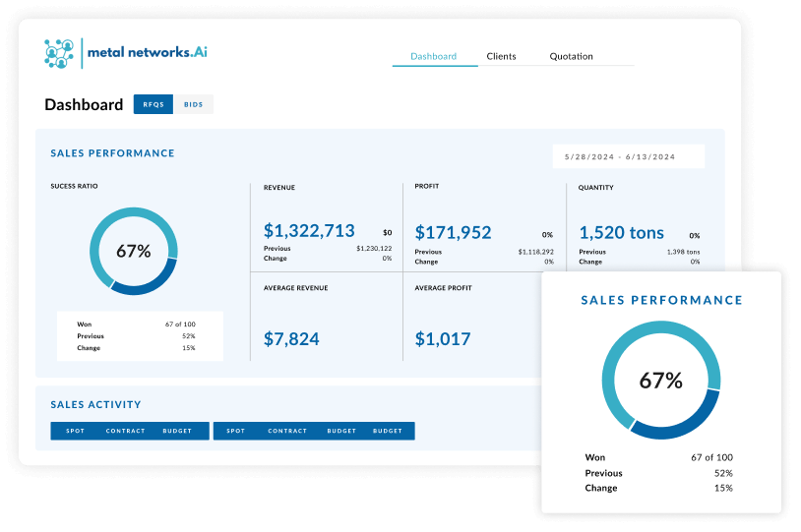The height and width of the screenshot is (532, 801).
Task: Click the 67% donut chart under Sucess Ratio
Action: tap(133, 251)
